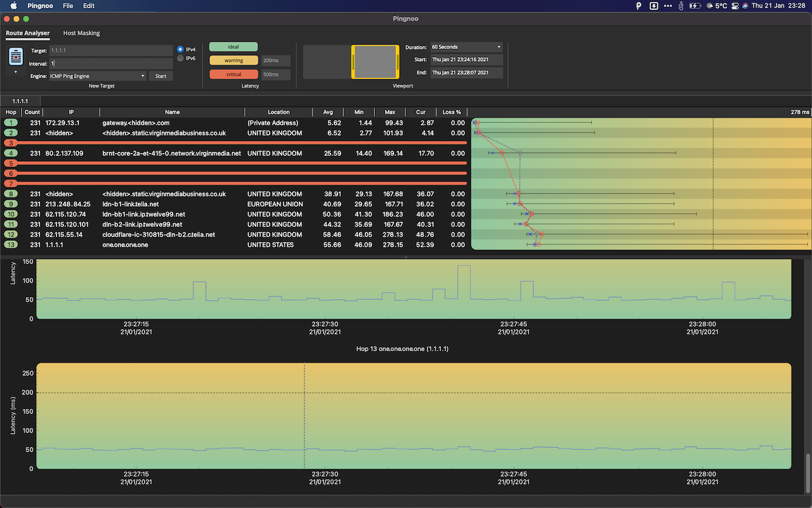Open the File menu

(68, 6)
